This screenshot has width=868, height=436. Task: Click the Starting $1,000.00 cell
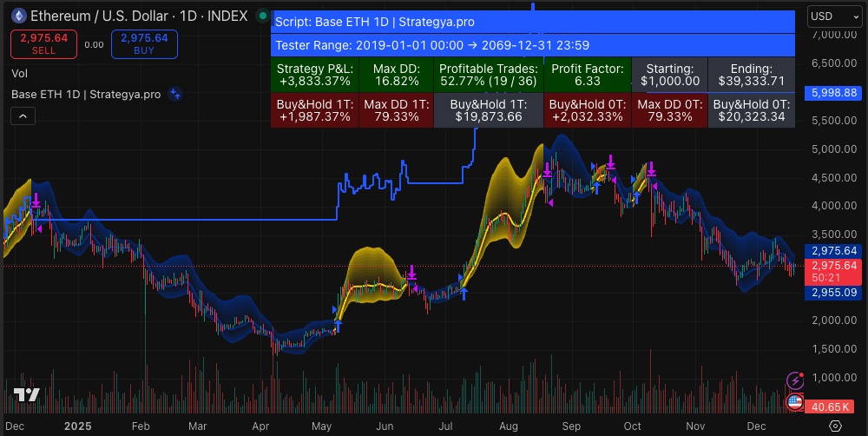coord(670,75)
